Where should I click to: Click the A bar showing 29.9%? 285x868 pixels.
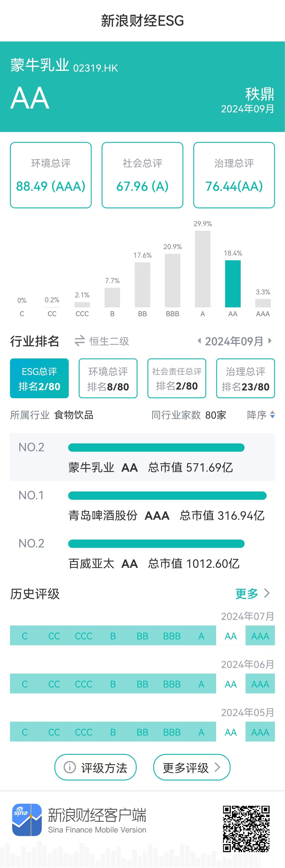(203, 269)
